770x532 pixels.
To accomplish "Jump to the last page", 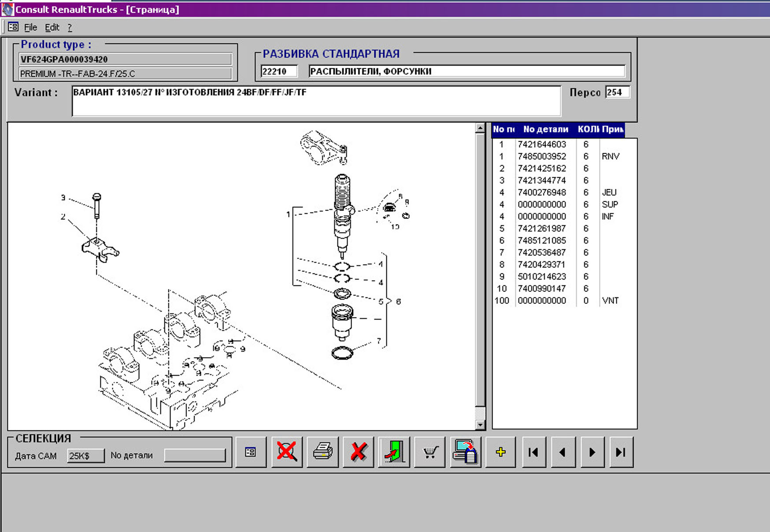I will click(621, 452).
